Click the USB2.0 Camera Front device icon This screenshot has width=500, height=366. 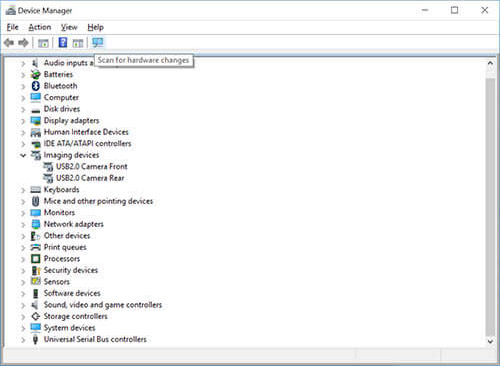click(x=48, y=167)
